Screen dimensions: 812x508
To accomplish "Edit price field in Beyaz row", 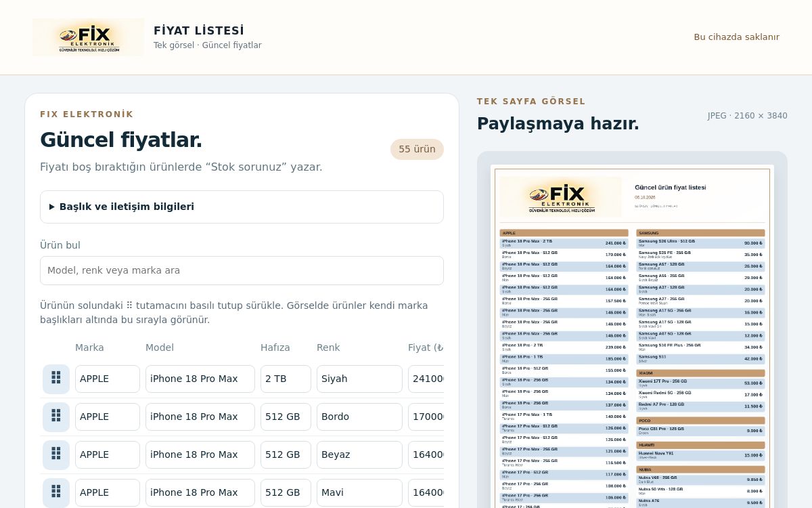I will coord(426,455).
